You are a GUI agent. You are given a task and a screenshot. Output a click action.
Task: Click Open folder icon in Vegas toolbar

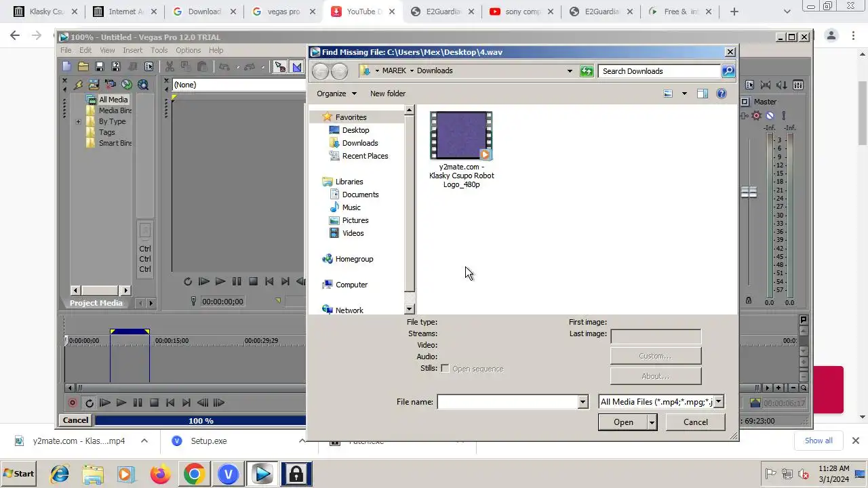83,66
